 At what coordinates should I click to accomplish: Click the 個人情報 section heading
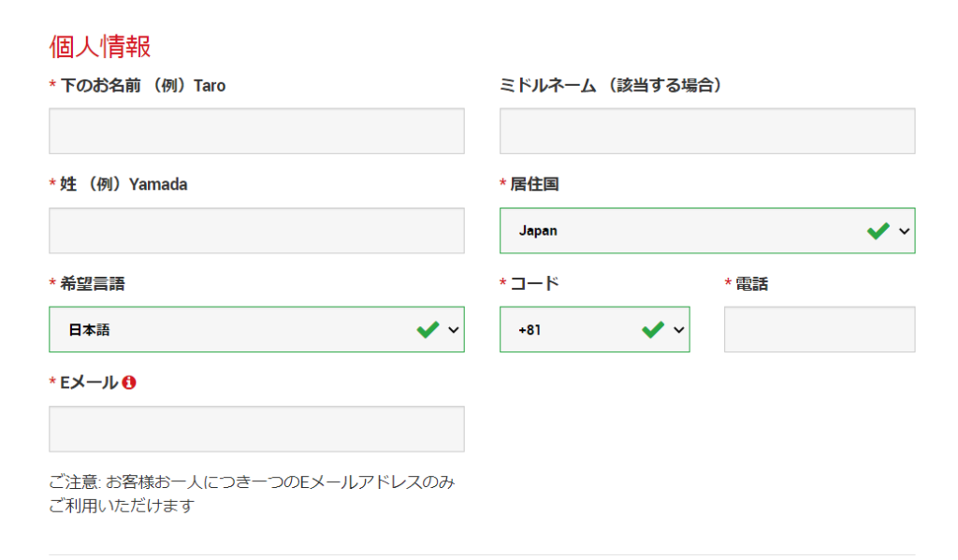pos(99,47)
